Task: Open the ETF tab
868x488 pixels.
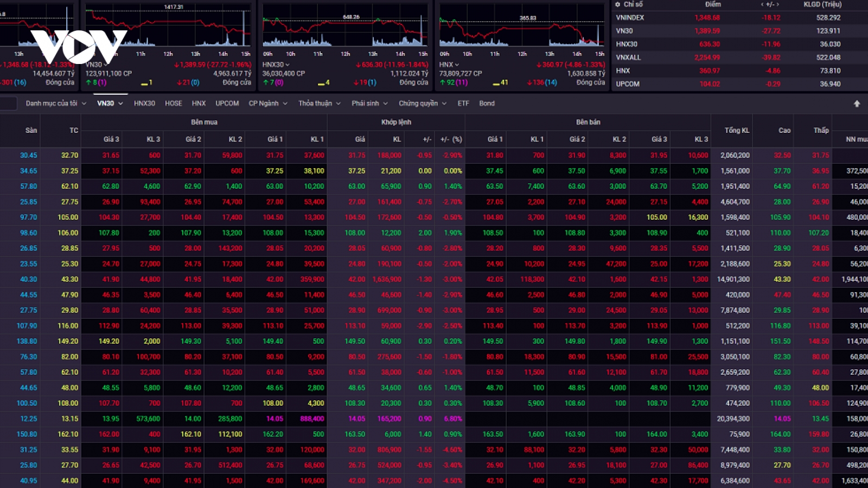Action: (x=463, y=103)
